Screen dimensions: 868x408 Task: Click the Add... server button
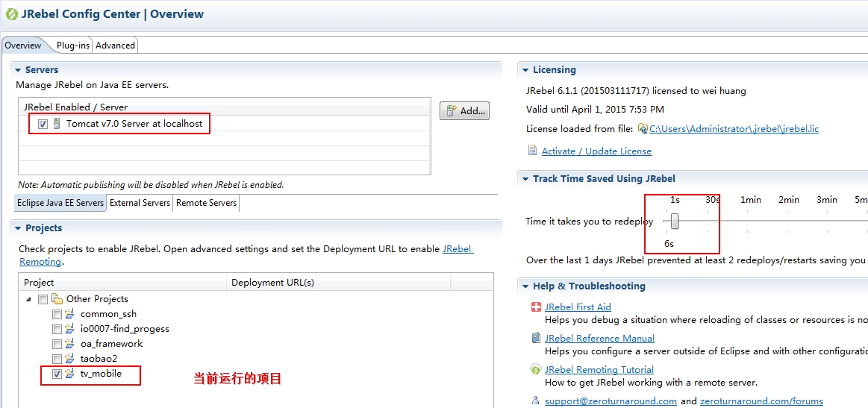click(x=464, y=111)
